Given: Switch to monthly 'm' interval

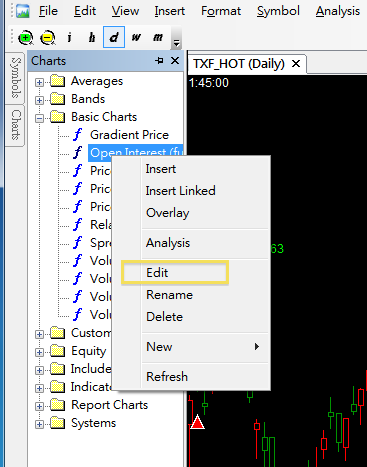Looking at the screenshot, I should point(158,37).
